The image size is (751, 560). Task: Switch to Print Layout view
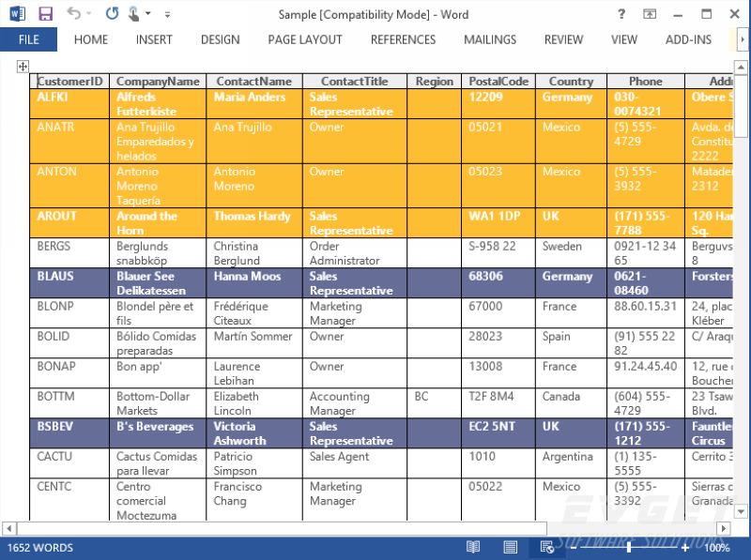(510, 547)
